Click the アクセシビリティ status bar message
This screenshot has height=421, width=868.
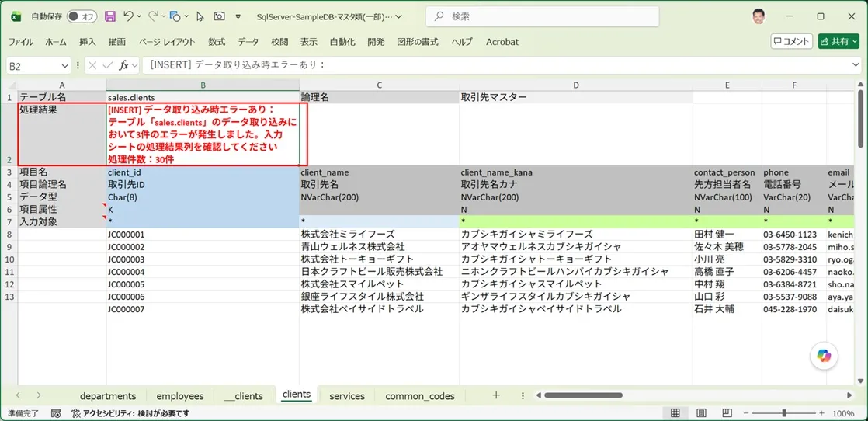click(x=130, y=413)
